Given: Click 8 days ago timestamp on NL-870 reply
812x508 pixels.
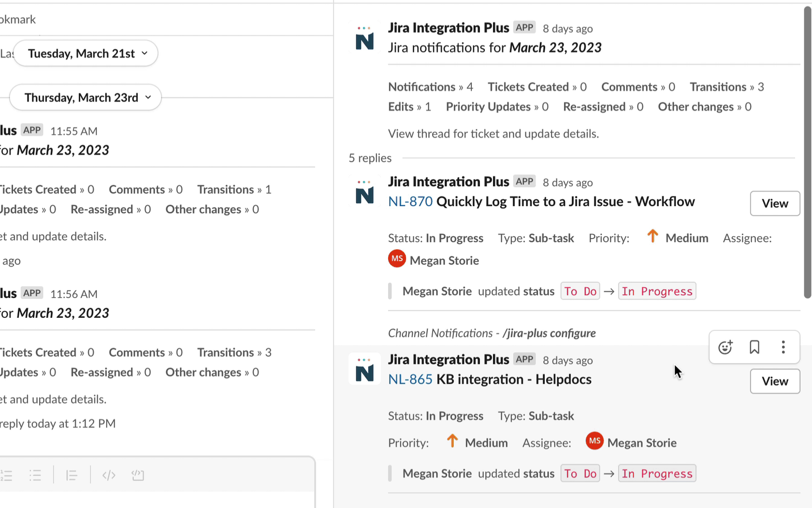Looking at the screenshot, I should click(x=567, y=182).
